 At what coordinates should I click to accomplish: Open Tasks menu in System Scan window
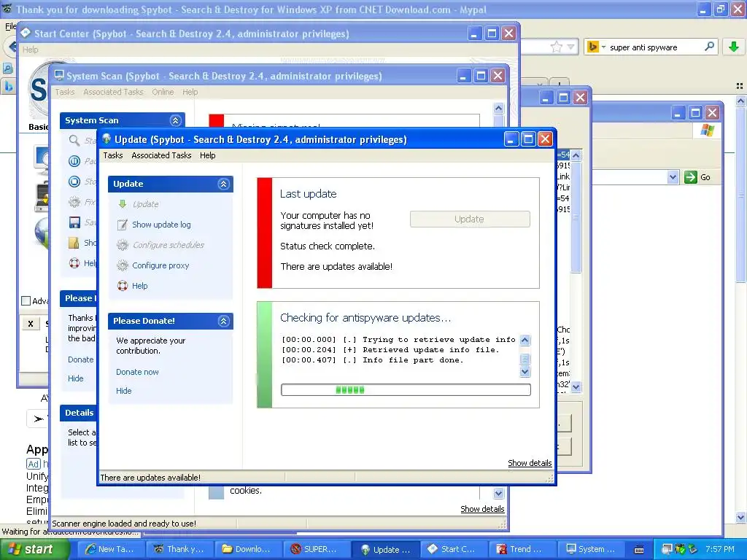tap(65, 92)
